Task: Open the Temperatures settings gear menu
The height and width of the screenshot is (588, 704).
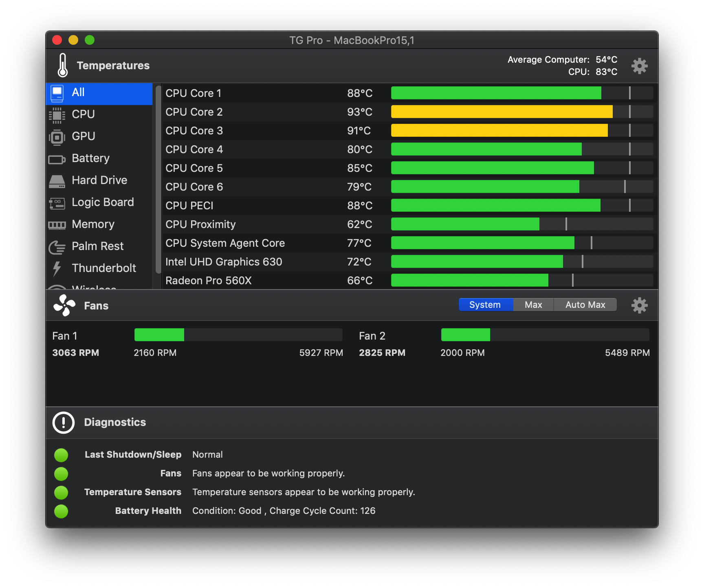Action: 639,66
